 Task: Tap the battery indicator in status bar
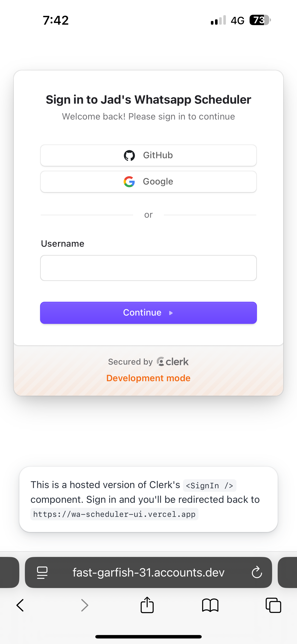point(260,20)
